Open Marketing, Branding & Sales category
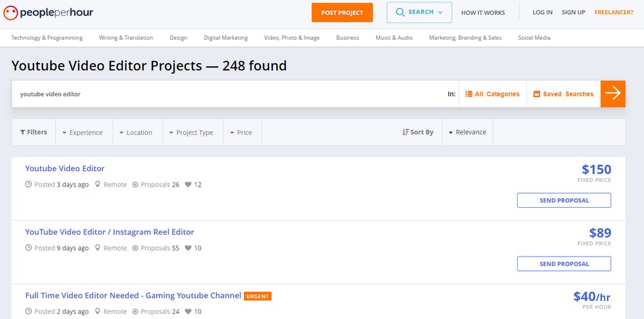The image size is (644, 319). [x=466, y=38]
